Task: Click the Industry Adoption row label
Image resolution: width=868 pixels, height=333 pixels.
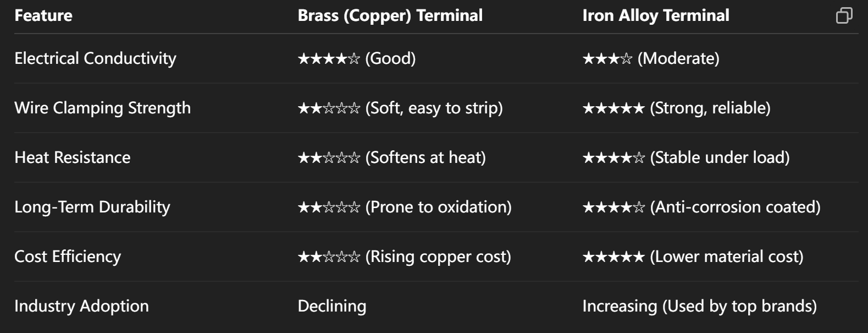Action: click(x=81, y=306)
